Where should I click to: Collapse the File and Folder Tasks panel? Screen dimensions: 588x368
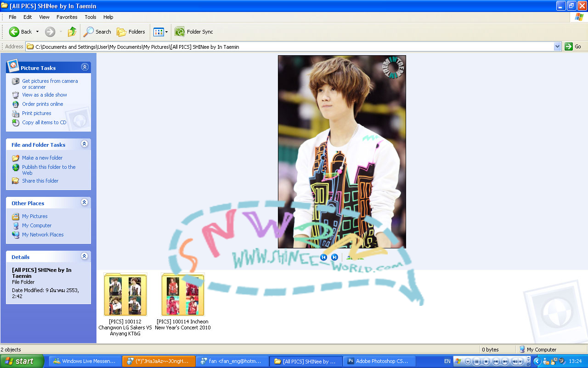click(85, 144)
